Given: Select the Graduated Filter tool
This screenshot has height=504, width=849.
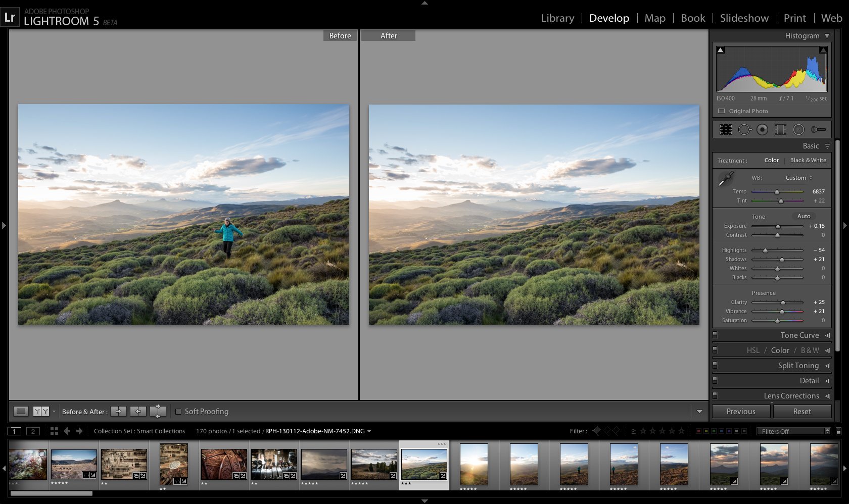Looking at the screenshot, I should pos(780,129).
